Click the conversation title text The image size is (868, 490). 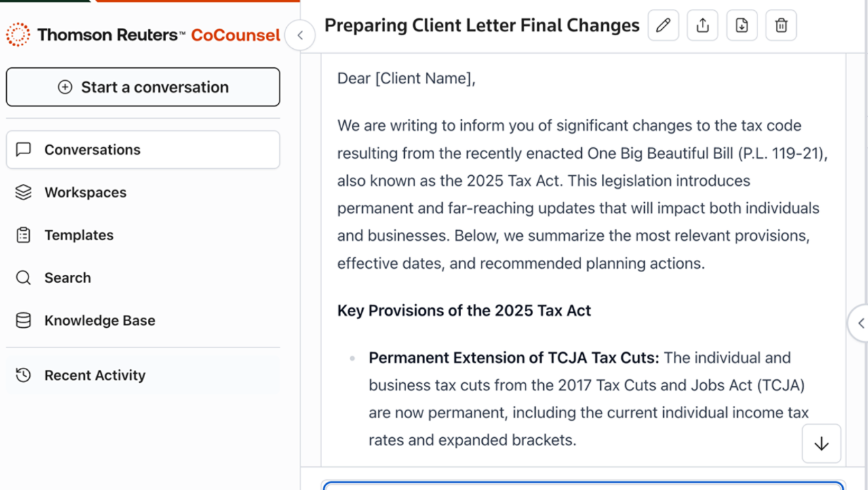(481, 26)
